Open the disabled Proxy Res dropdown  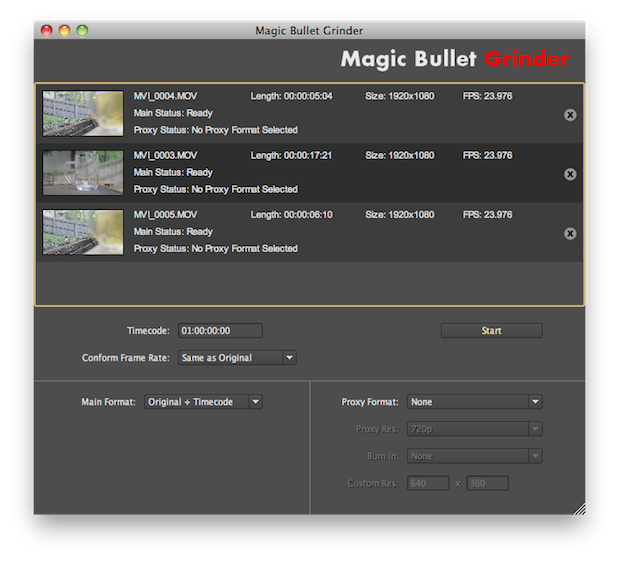pos(475,429)
